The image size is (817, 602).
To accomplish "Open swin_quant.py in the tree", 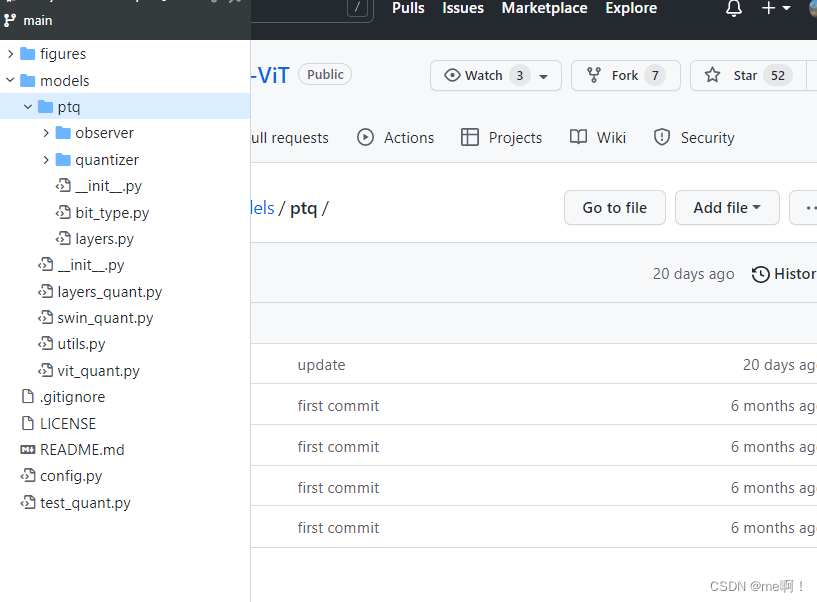I will pos(105,318).
